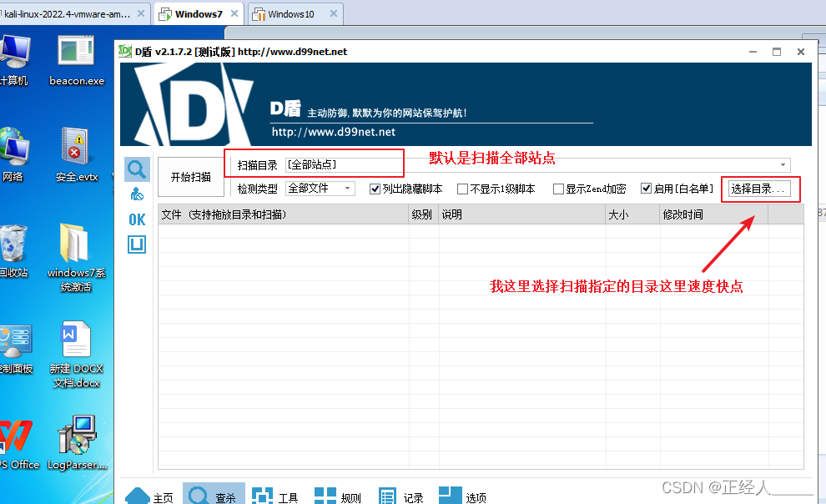Open the 工具 tools tab
The width and height of the screenshot is (826, 504).
[x=275, y=496]
